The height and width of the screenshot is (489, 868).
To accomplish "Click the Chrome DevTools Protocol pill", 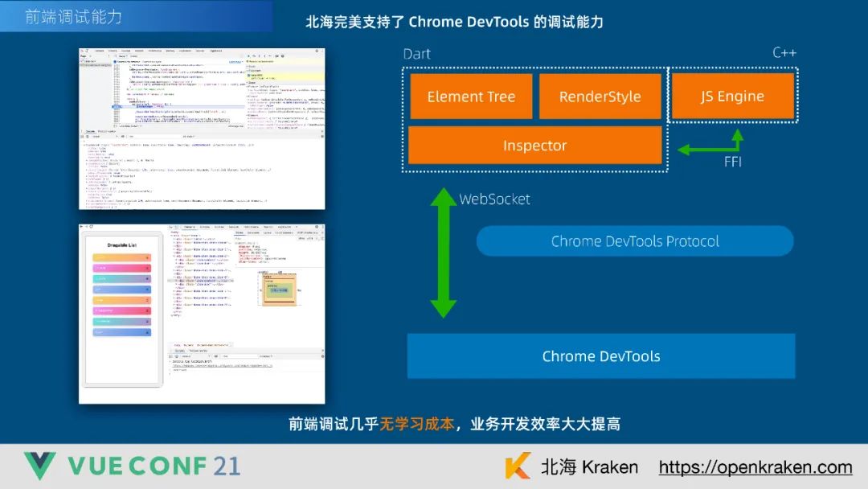I will tap(635, 241).
